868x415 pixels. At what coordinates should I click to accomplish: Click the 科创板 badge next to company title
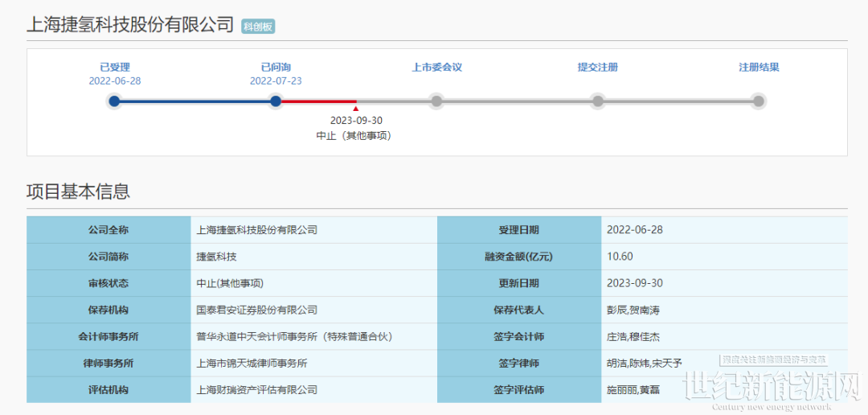[258, 27]
